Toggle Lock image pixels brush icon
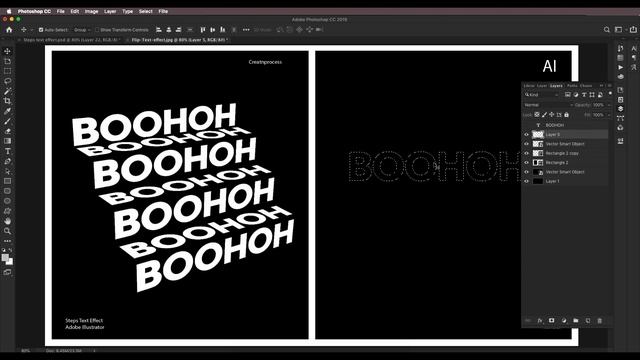The width and height of the screenshot is (640, 360). (544, 115)
